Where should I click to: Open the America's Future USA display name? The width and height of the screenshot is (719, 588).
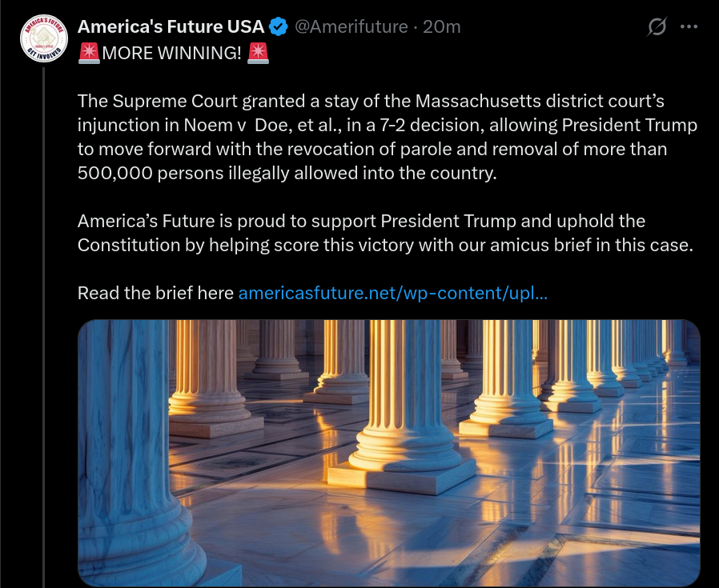tap(171, 26)
